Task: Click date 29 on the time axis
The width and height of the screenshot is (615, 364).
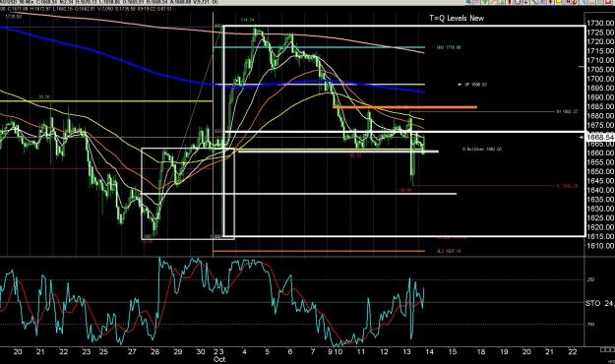Action: click(x=178, y=352)
